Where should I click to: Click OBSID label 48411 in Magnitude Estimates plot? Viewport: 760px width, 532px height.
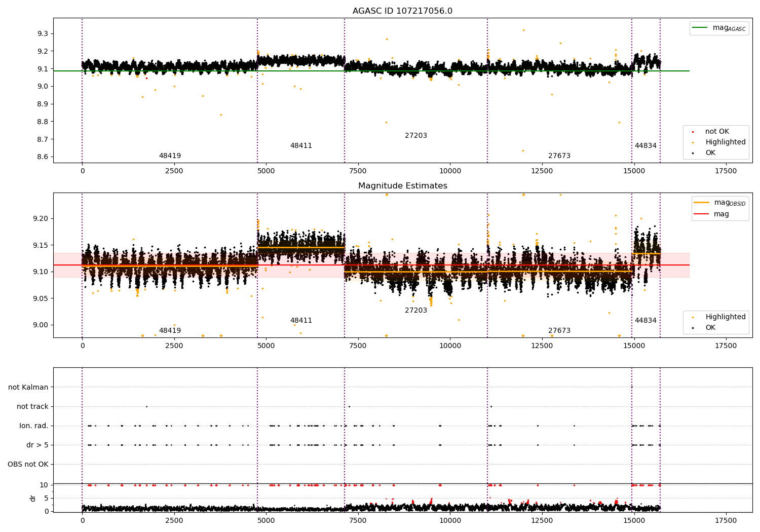(301, 321)
